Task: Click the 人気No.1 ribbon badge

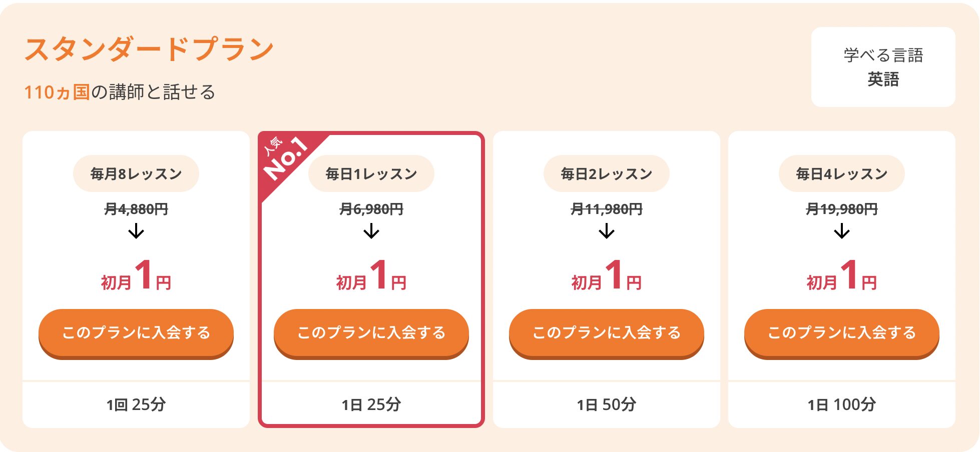Action: tap(285, 160)
